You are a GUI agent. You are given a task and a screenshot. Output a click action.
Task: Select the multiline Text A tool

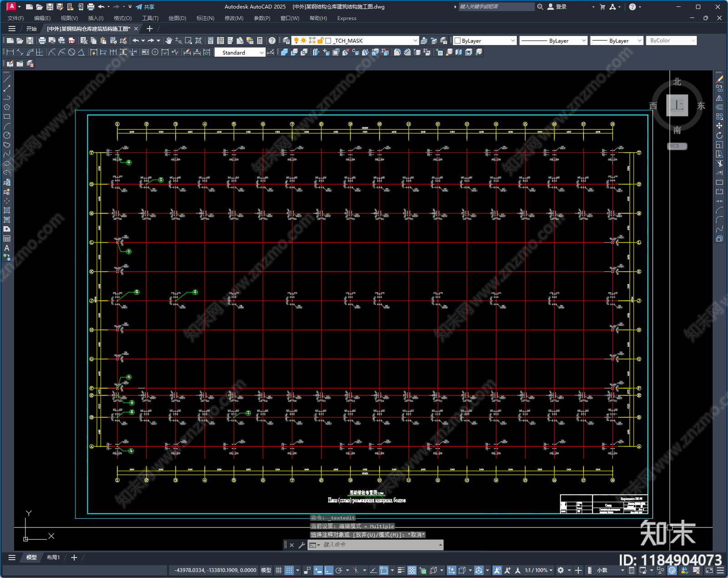point(6,248)
